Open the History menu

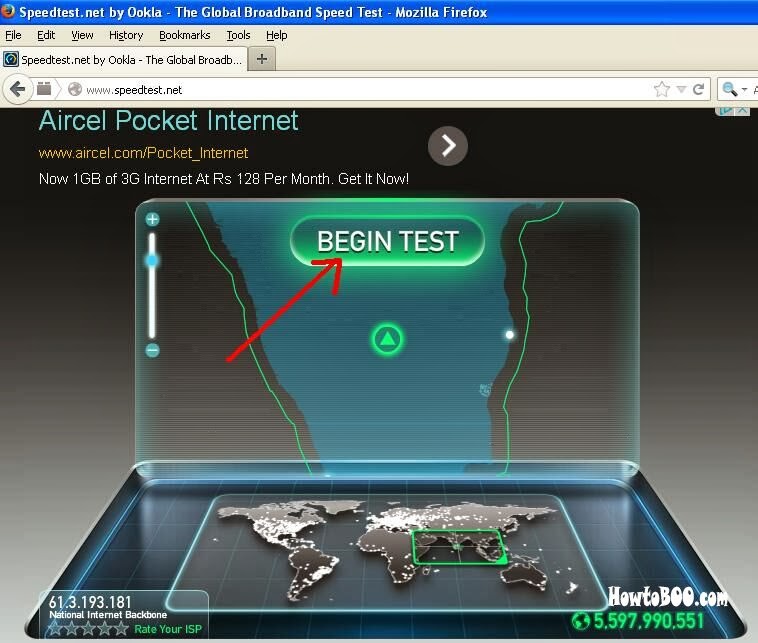126,35
